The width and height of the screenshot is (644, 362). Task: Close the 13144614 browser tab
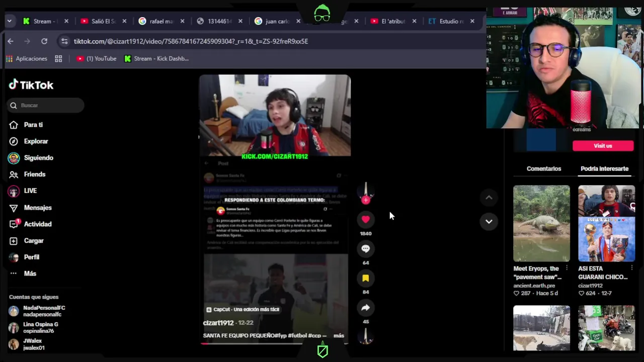[240, 21]
